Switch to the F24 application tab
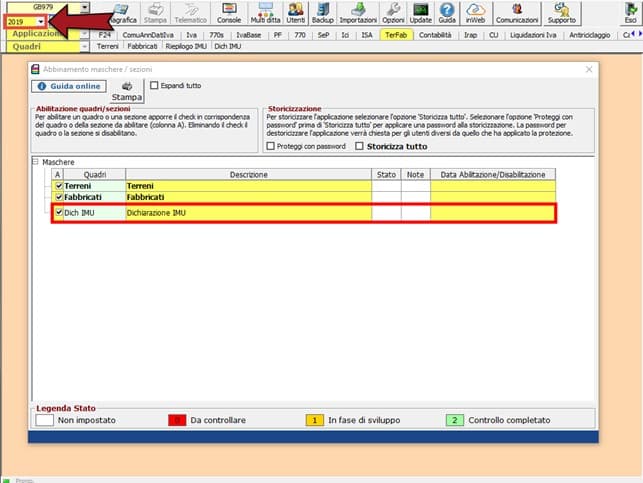The image size is (643, 483). pyautogui.click(x=105, y=35)
